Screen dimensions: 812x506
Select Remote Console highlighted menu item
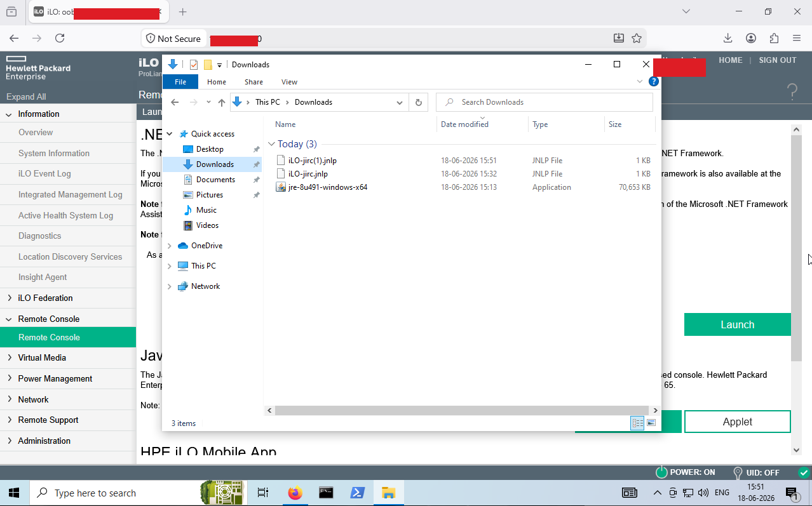pyautogui.click(x=68, y=337)
